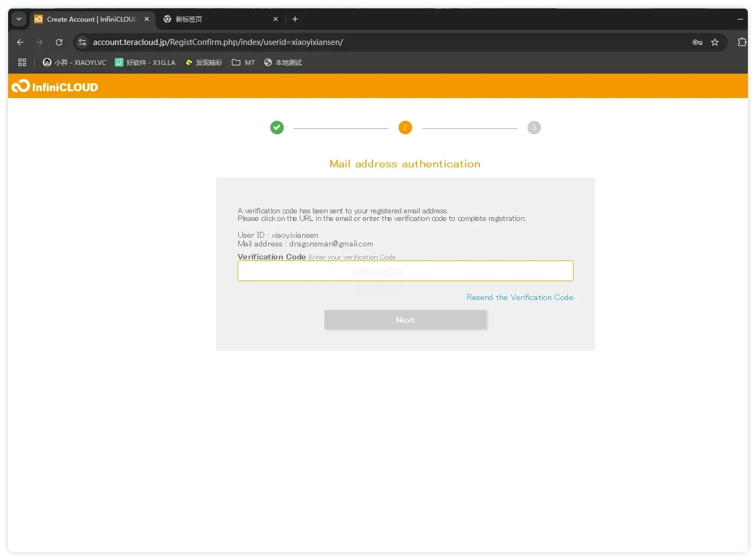This screenshot has height=560, width=756.
Task: Click the completed step one checkmark
Action: tap(277, 127)
